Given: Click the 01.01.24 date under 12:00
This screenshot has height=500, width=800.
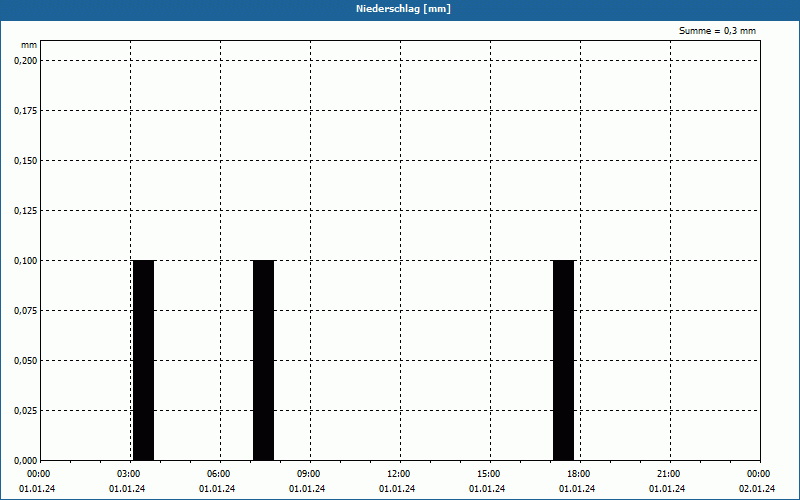Looking at the screenshot, I should pyautogui.click(x=397, y=489).
